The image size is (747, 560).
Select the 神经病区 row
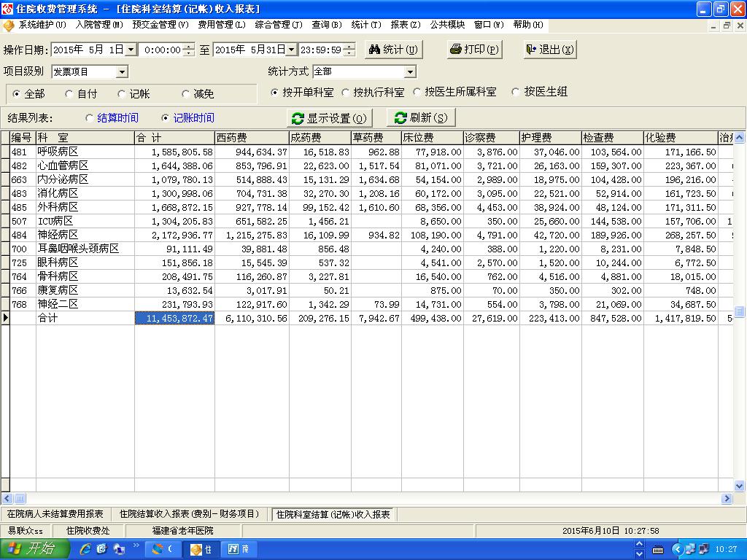(367, 235)
